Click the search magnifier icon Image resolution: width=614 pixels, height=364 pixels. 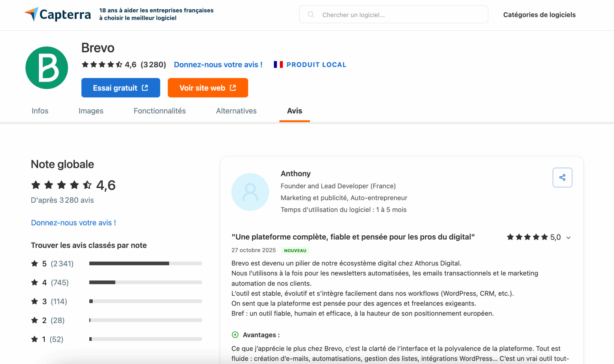point(311,14)
